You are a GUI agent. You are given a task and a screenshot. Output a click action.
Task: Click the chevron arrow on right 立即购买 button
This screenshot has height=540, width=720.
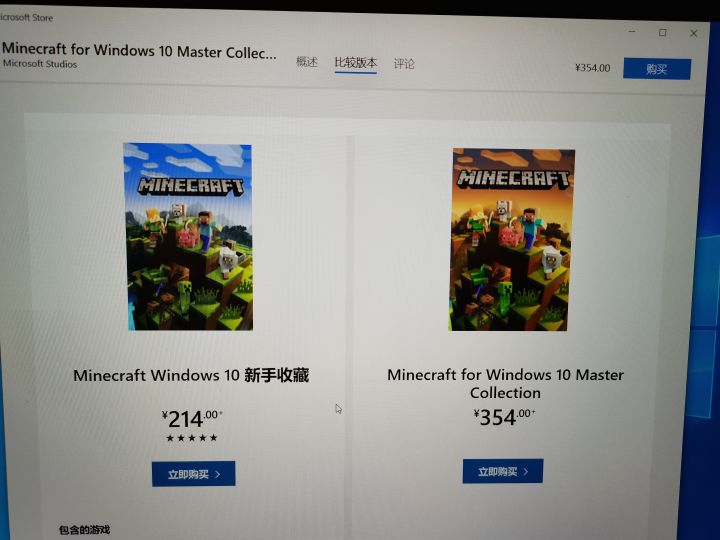(526, 472)
